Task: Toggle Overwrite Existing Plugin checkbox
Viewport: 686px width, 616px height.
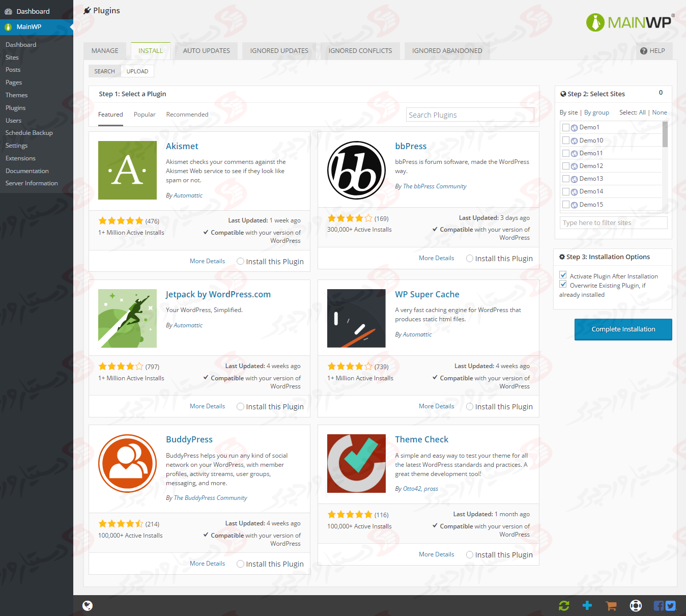Action: click(563, 285)
